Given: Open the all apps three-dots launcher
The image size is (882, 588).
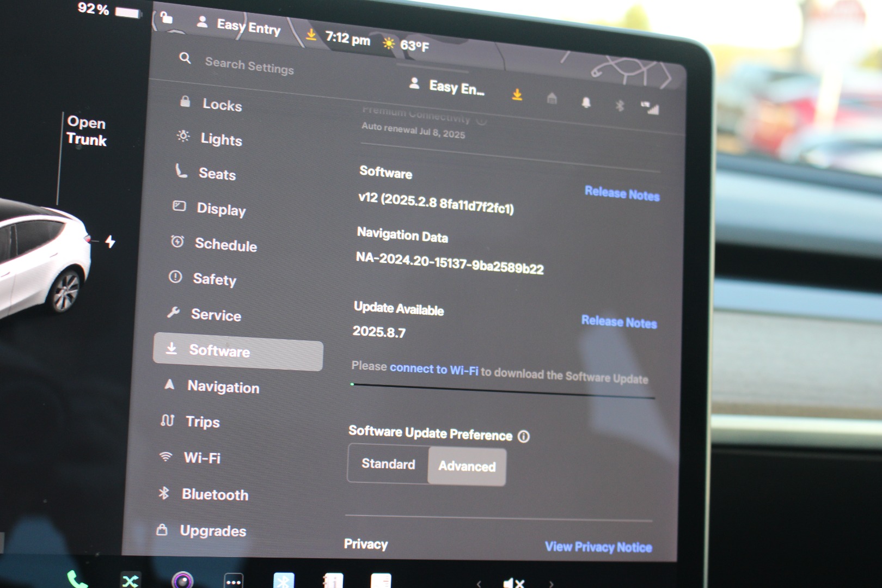Looking at the screenshot, I should tap(234, 581).
